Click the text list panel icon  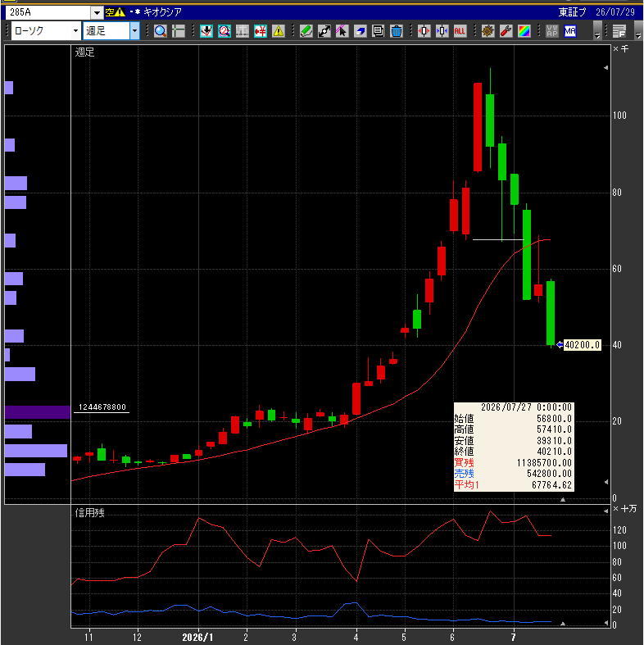coord(619,31)
